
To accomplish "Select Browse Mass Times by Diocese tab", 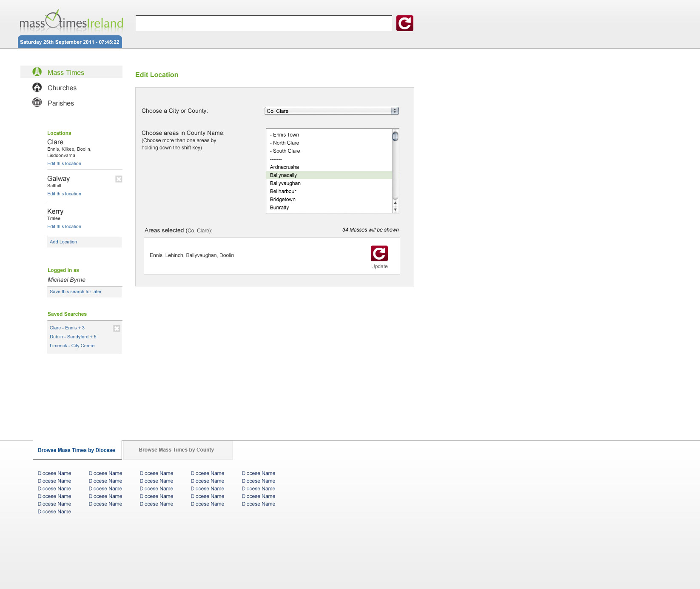I will coord(77,450).
